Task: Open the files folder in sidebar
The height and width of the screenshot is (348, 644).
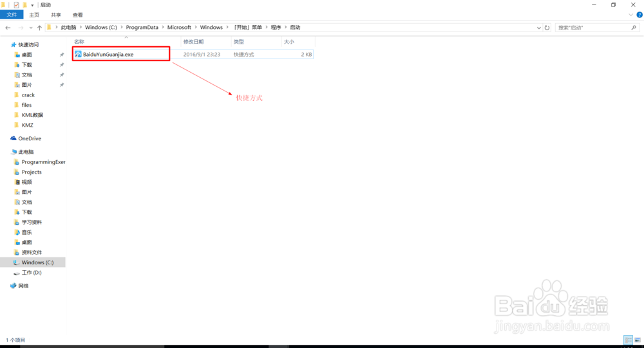Action: [x=26, y=105]
